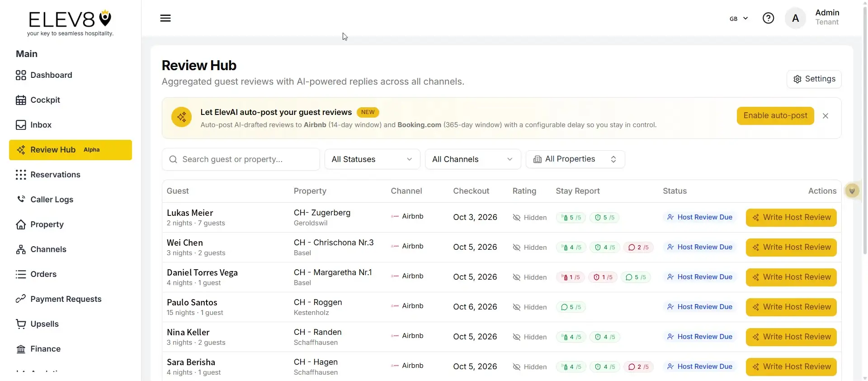Viewport: 868px width, 381px height.
Task: Click Nina Keller's cleanliness 4/5 badge
Action: pyautogui.click(x=571, y=337)
